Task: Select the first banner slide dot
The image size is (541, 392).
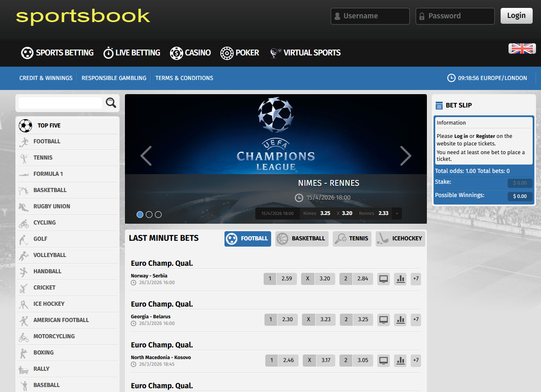Action: pyautogui.click(x=140, y=215)
